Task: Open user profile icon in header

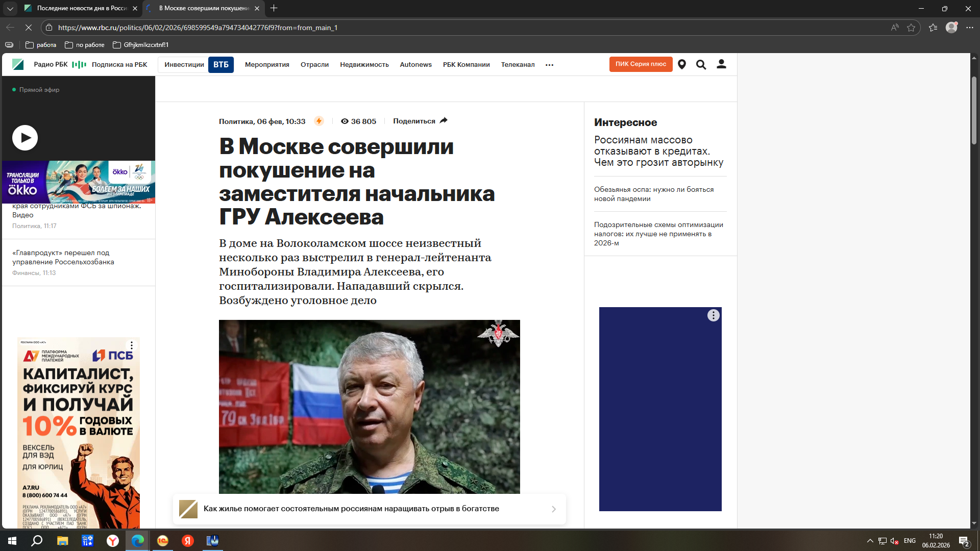Action: click(721, 64)
